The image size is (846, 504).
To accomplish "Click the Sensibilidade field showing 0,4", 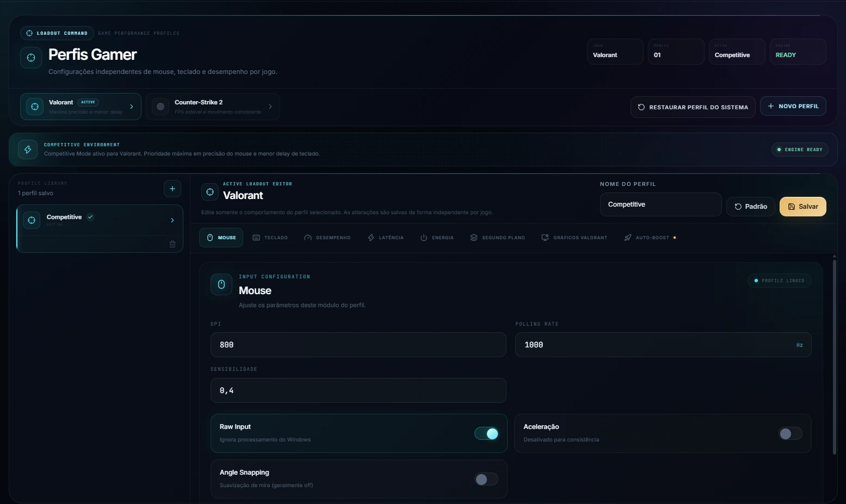I will (x=359, y=390).
